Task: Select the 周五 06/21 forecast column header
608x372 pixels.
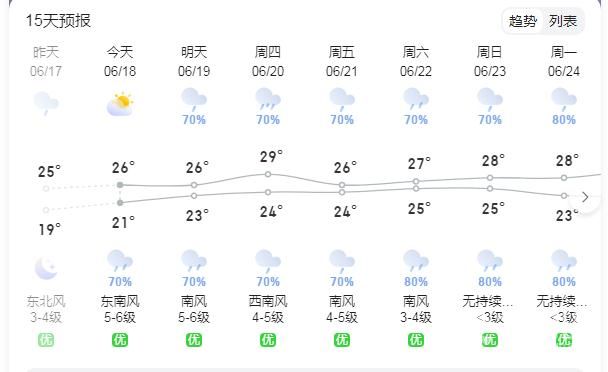Action: point(342,61)
